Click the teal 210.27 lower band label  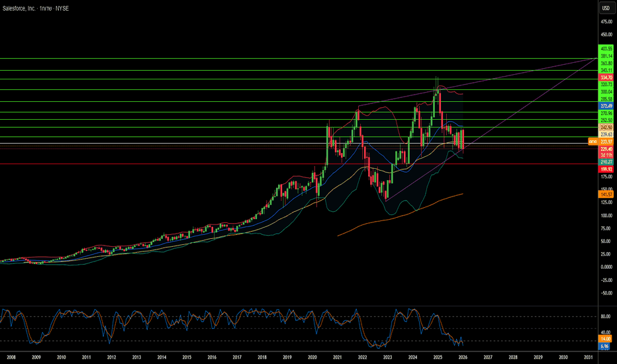(x=606, y=161)
